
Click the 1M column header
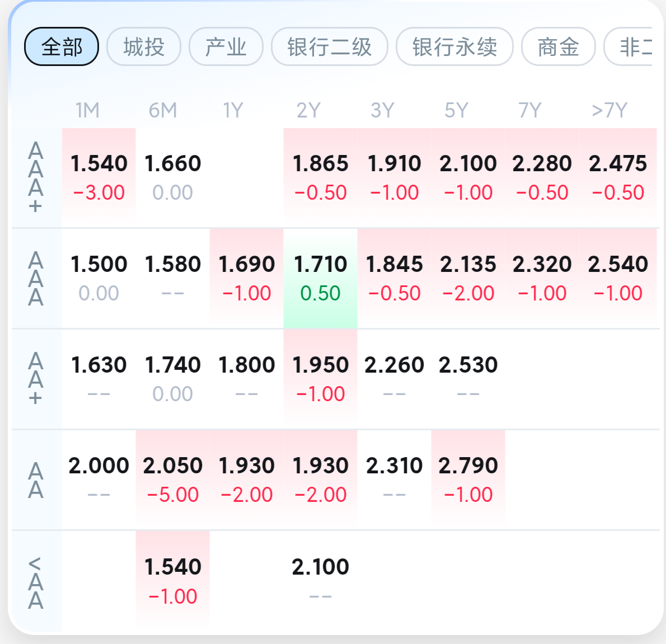[88, 110]
